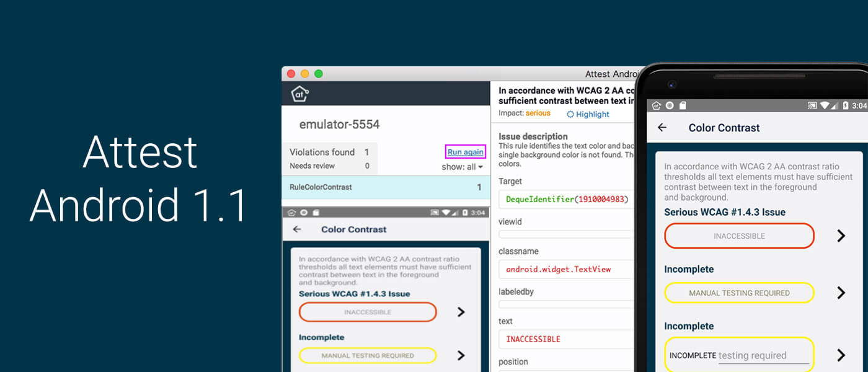The image size is (868, 372).
Task: Expand chevron beside the phone's testing required field
Action: pos(841,355)
